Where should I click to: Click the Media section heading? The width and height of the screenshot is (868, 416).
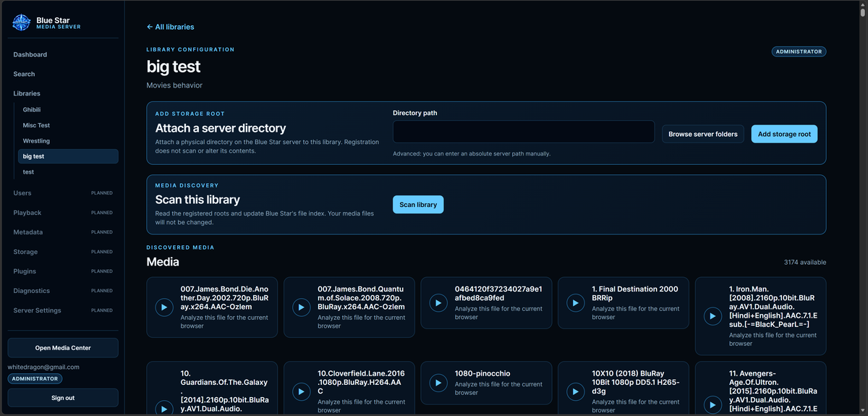point(163,262)
